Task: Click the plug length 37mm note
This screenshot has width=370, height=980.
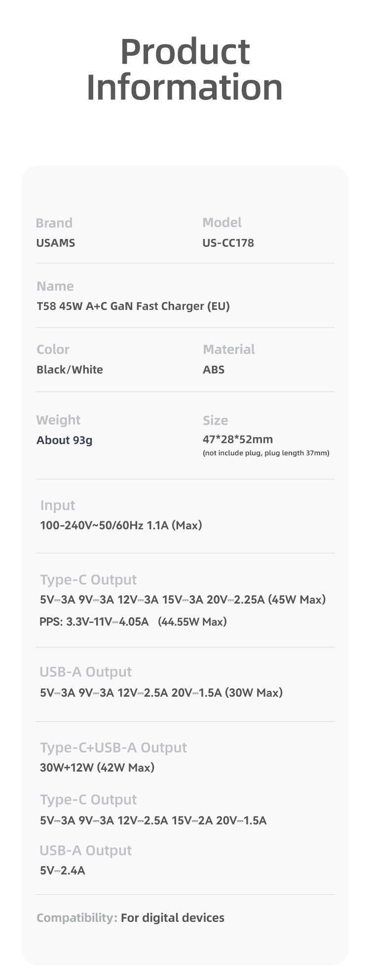Action: click(266, 453)
